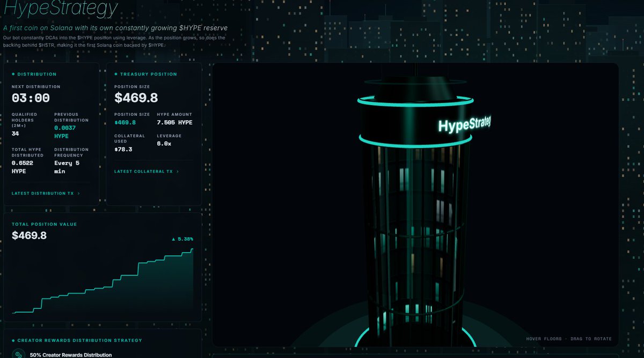
Task: Click the qualified holders count 34
Action: (15, 134)
